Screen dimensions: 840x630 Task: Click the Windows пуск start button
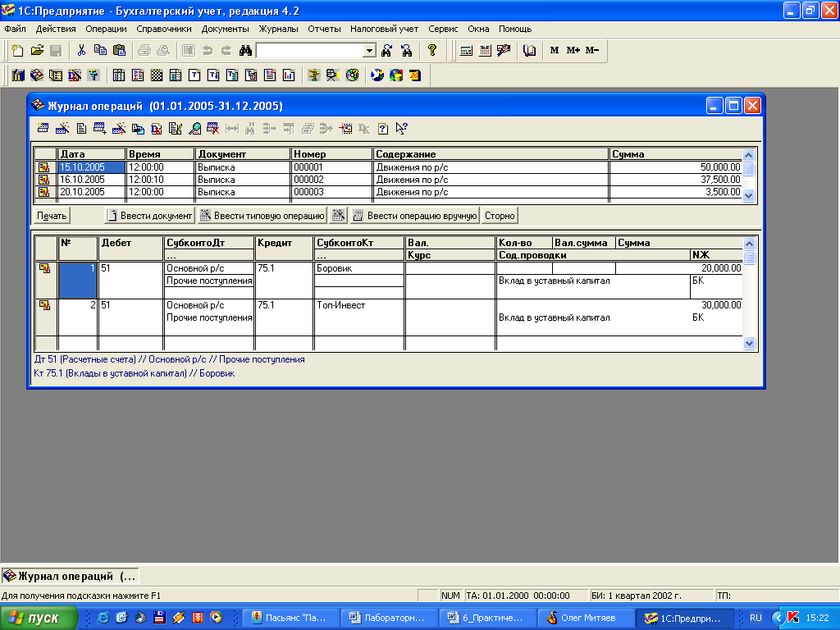click(x=39, y=618)
